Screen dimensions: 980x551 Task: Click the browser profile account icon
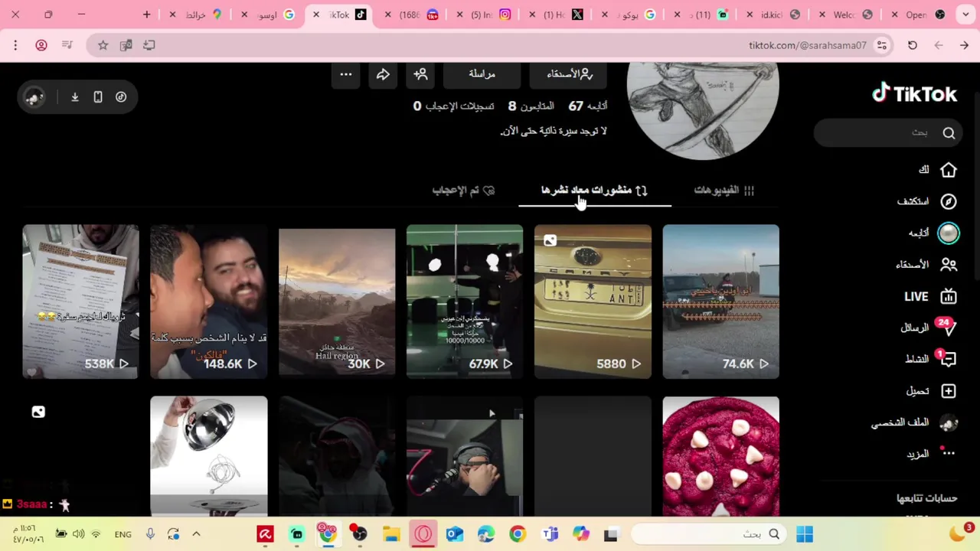point(41,45)
